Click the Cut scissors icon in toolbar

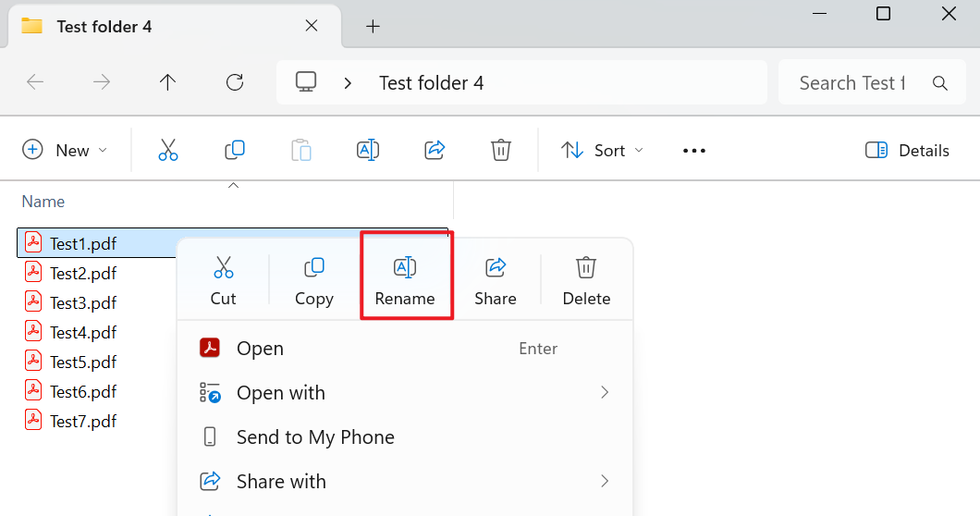click(x=167, y=150)
